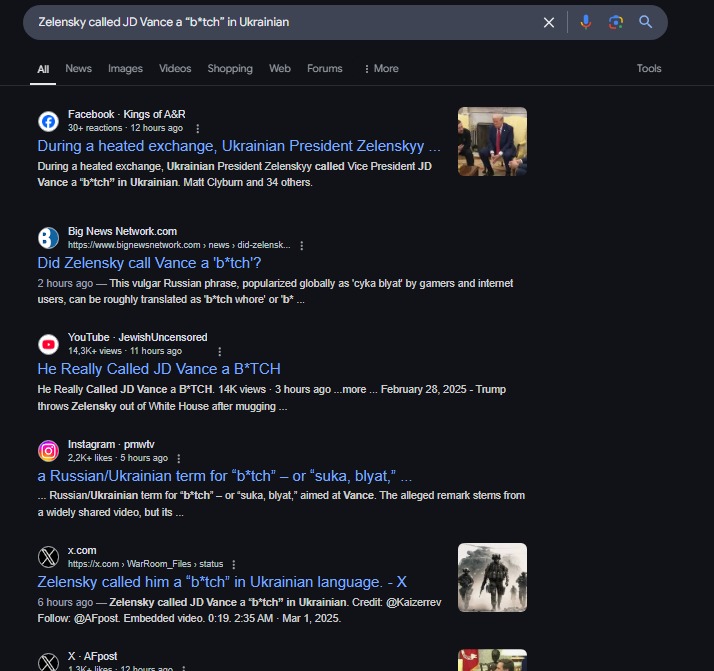
Task: Open three-dot menu for the YouTube result
Action: pyautogui.click(x=220, y=352)
